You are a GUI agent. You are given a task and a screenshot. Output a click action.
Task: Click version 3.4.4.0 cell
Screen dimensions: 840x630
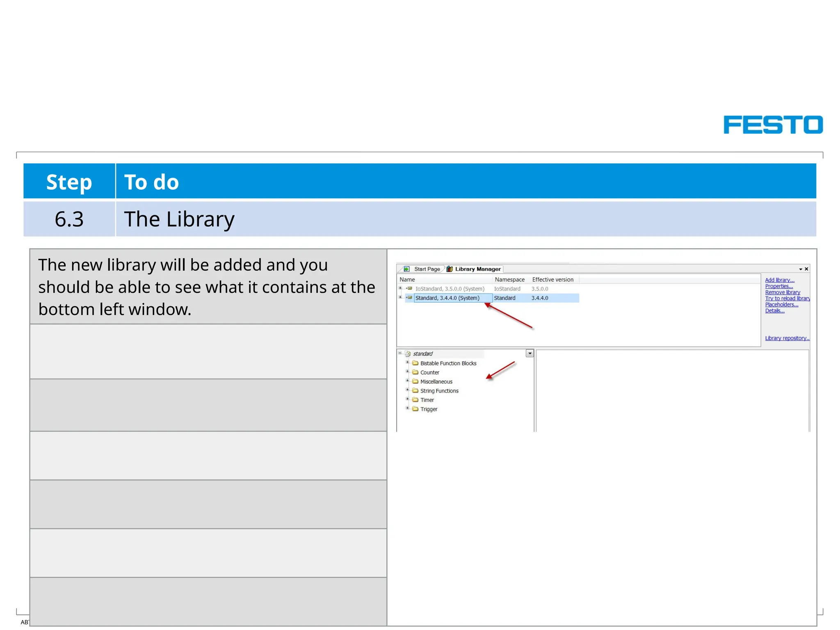pyautogui.click(x=540, y=298)
